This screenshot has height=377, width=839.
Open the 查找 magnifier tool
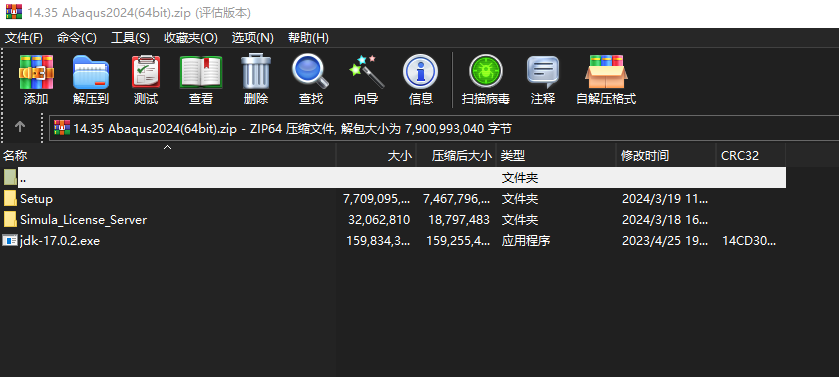tap(310, 72)
